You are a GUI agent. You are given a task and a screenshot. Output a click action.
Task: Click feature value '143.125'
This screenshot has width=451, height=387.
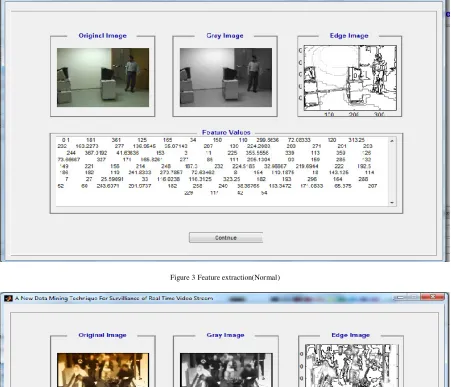coord(339,172)
